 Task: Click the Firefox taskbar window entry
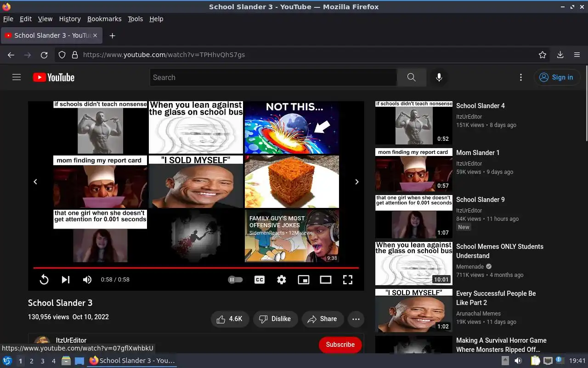click(x=132, y=361)
